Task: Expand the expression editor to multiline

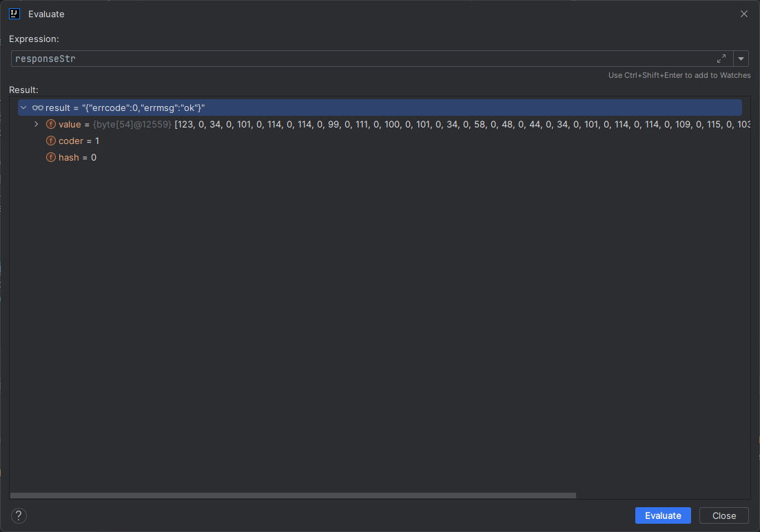Action: click(721, 59)
